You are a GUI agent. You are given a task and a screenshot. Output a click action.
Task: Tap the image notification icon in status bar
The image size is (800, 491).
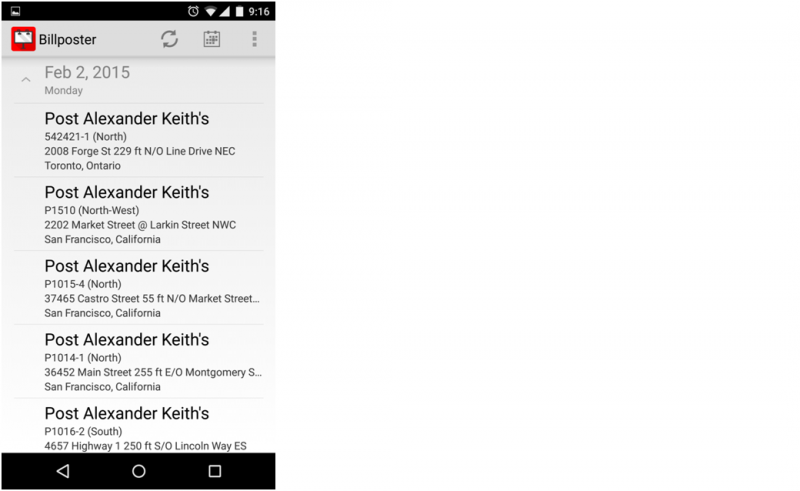click(15, 11)
